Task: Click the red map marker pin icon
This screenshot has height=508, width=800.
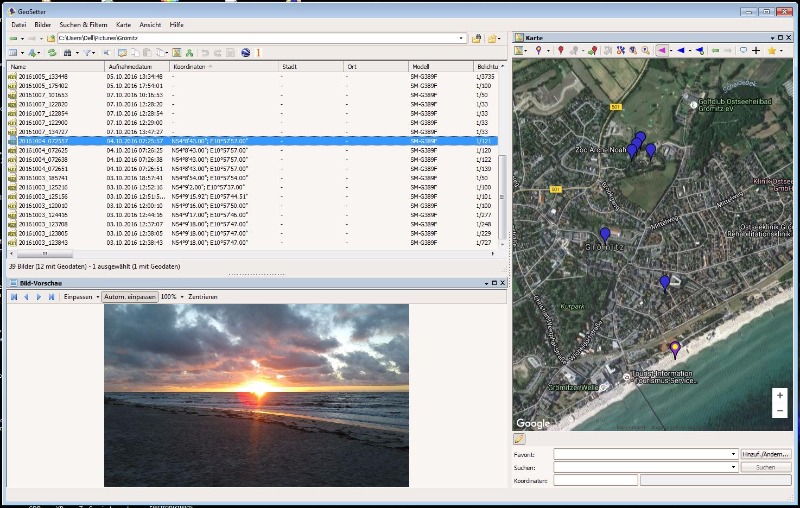Action: [560, 50]
